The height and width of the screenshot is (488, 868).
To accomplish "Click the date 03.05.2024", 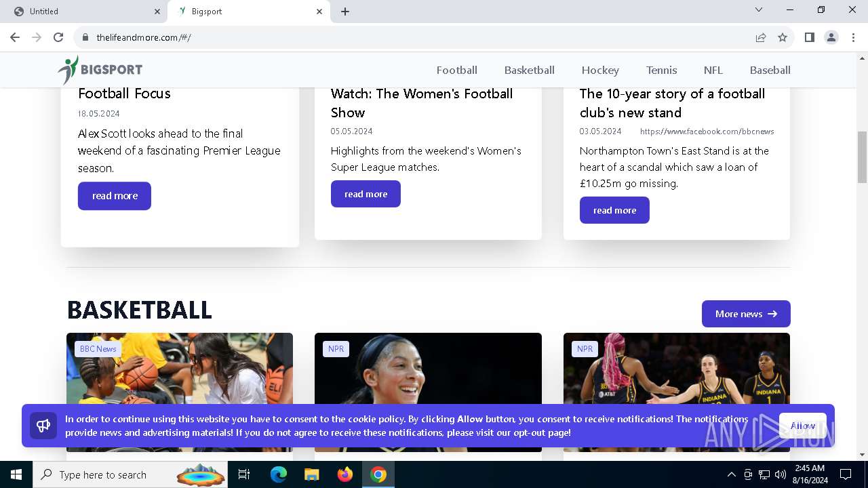I will point(600,131).
